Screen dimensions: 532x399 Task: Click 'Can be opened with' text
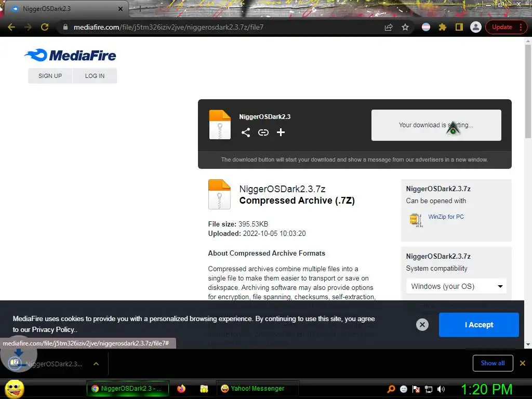coord(436,201)
